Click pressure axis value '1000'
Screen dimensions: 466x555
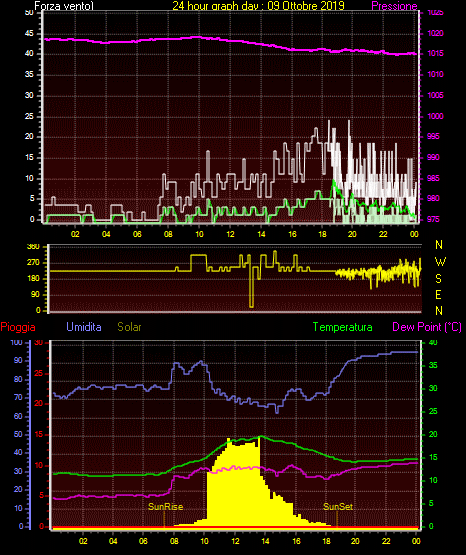(x=435, y=116)
